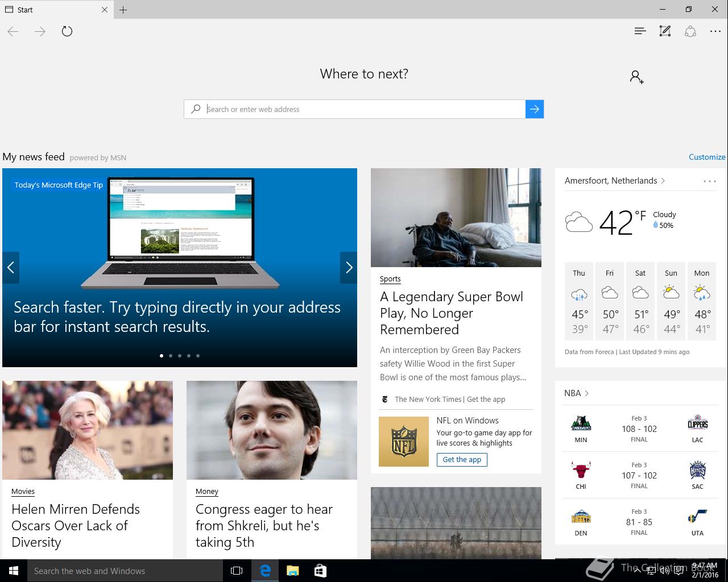This screenshot has width=728, height=582.
Task: Click the Kings SAC team logo
Action: [x=698, y=471]
